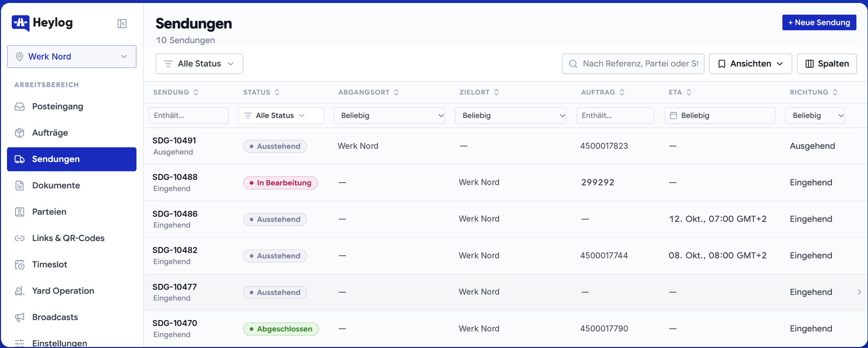
Task: Toggle sort on Auftrag column
Action: click(622, 92)
